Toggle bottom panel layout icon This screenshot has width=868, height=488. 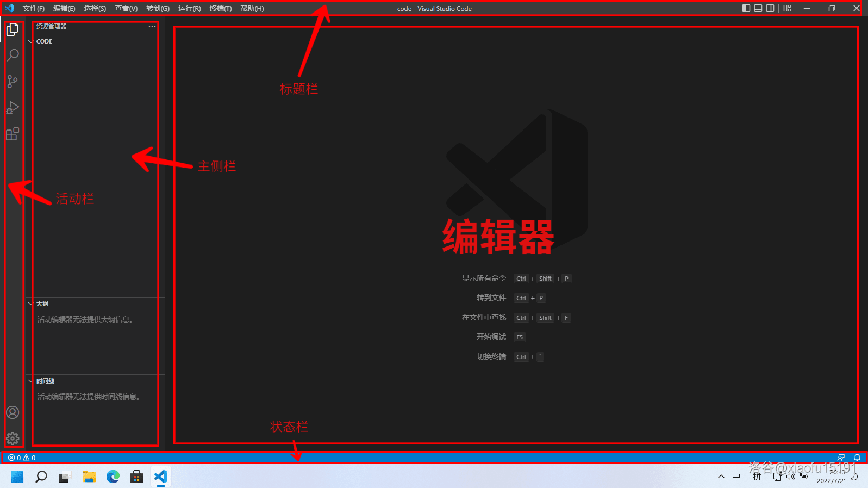coord(758,8)
